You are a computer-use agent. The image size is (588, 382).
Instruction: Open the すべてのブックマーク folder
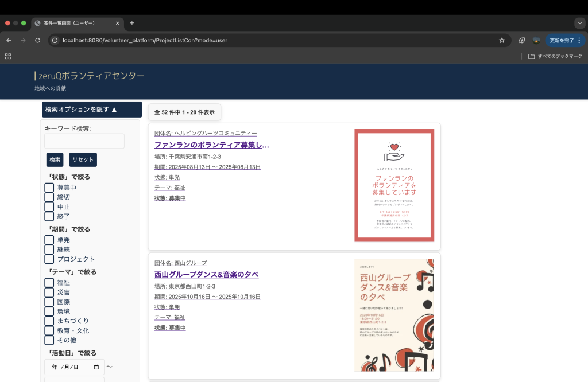[555, 56]
